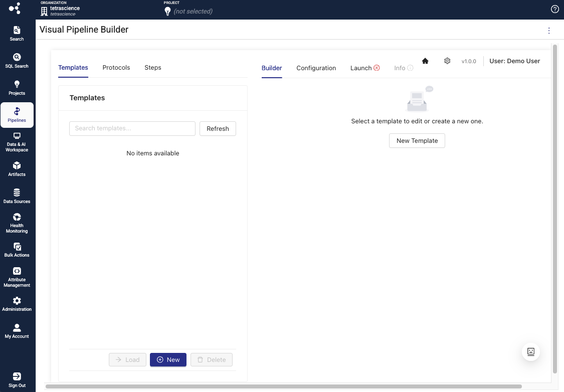Open the chat assistant floating button

530,352
